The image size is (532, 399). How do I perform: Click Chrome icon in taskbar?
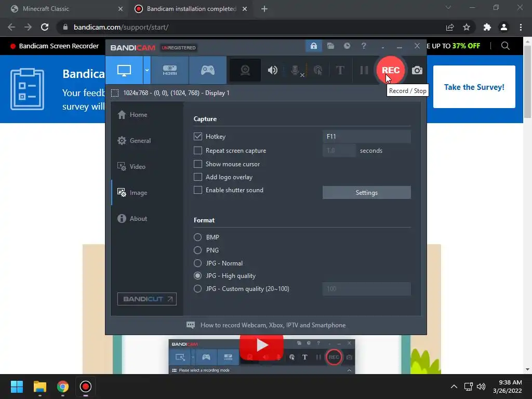[x=63, y=387]
